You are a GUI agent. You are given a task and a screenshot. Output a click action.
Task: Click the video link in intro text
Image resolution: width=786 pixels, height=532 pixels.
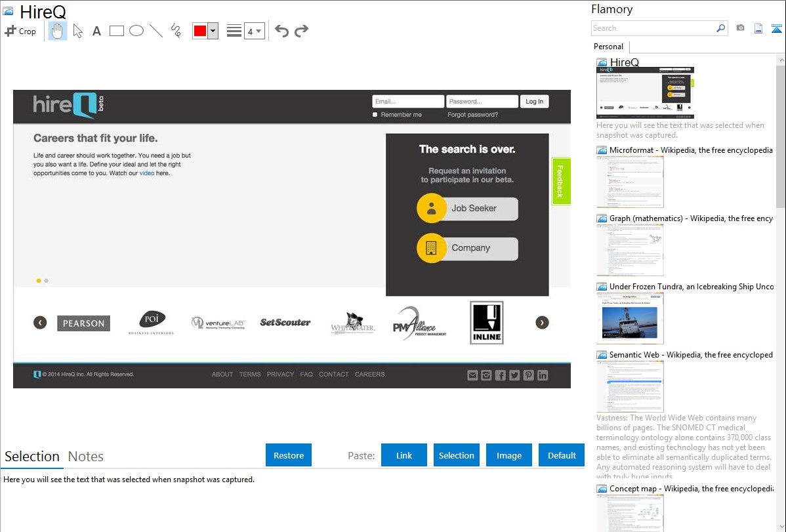[x=147, y=173]
